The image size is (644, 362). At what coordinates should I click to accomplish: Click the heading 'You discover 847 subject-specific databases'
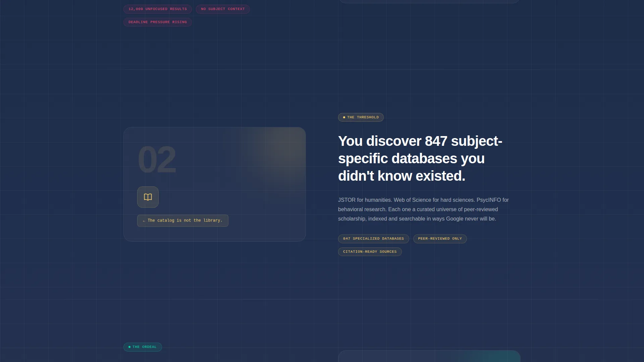click(420, 159)
